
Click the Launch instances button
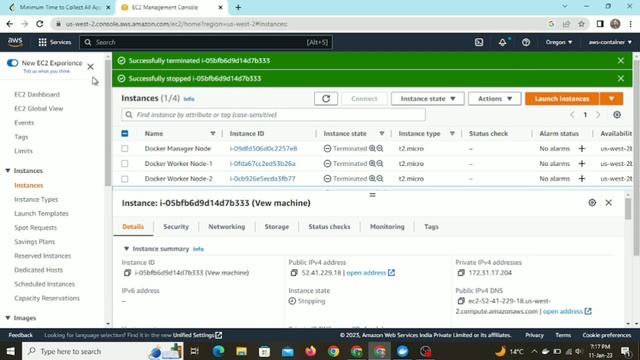562,99
